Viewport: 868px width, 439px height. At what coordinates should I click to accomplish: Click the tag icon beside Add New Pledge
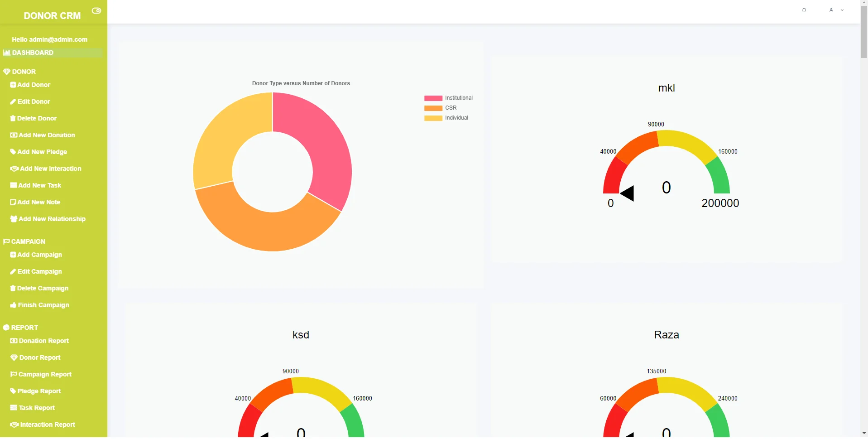click(x=13, y=152)
